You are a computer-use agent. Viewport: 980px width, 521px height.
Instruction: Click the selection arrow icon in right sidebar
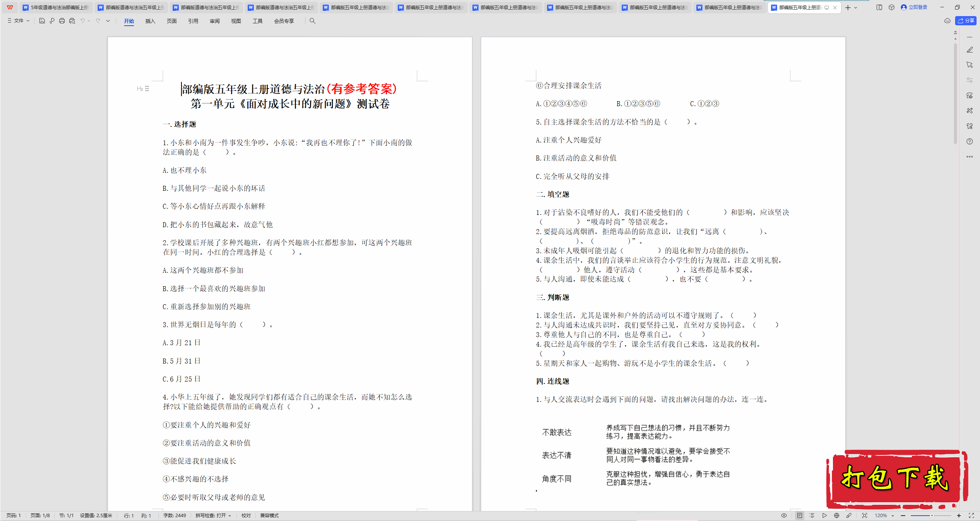[970, 65]
